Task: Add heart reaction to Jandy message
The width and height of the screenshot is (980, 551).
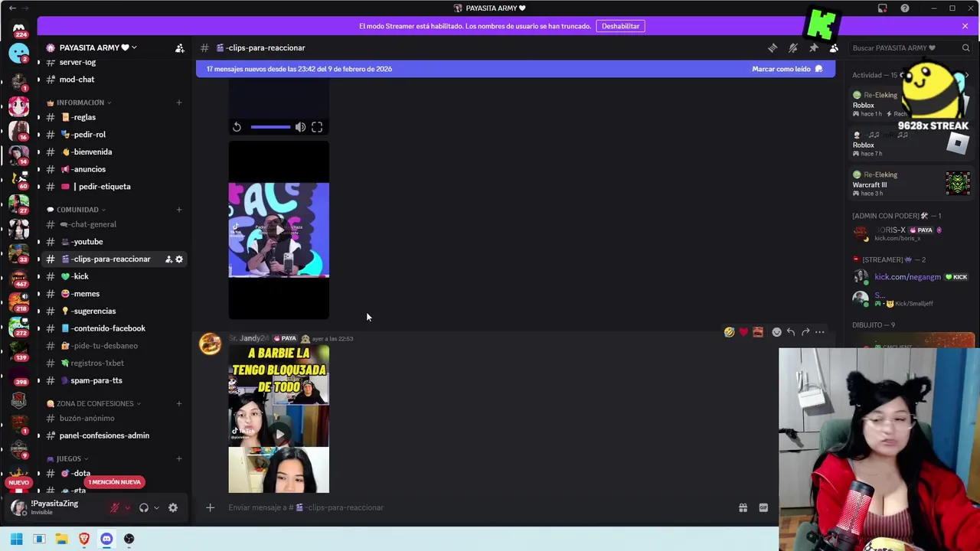Action: 743,332
